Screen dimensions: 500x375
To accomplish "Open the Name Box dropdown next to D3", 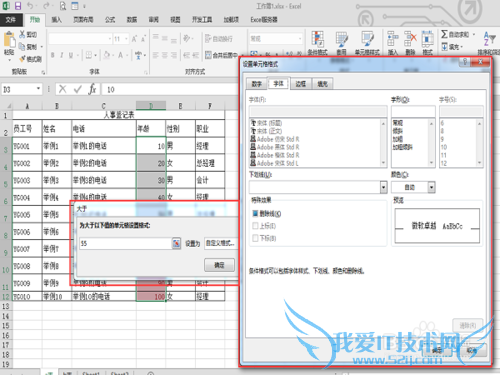I will coord(38,89).
